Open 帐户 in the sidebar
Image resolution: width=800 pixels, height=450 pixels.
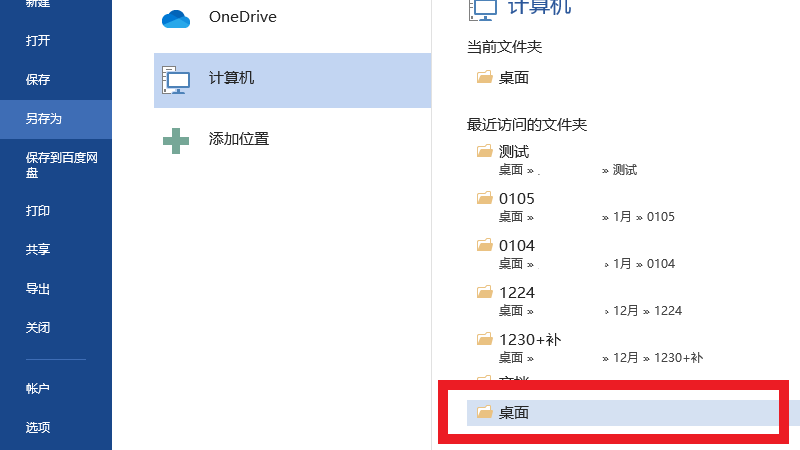click(38, 389)
